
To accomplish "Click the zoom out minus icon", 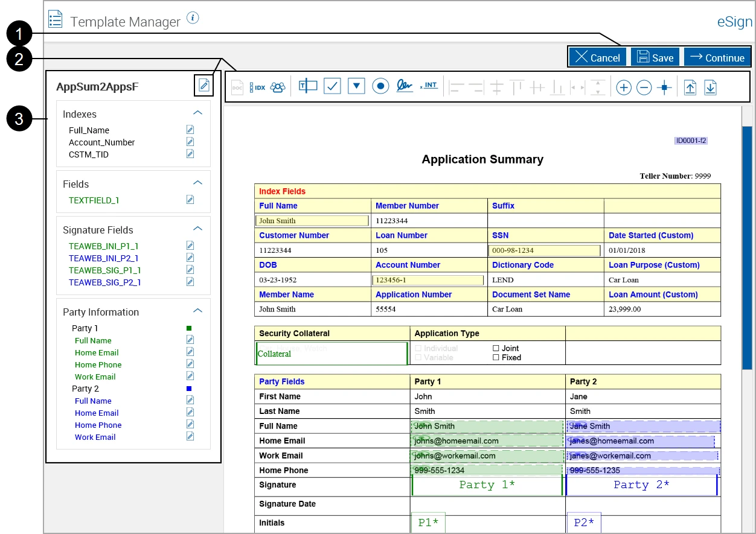I will click(x=644, y=88).
